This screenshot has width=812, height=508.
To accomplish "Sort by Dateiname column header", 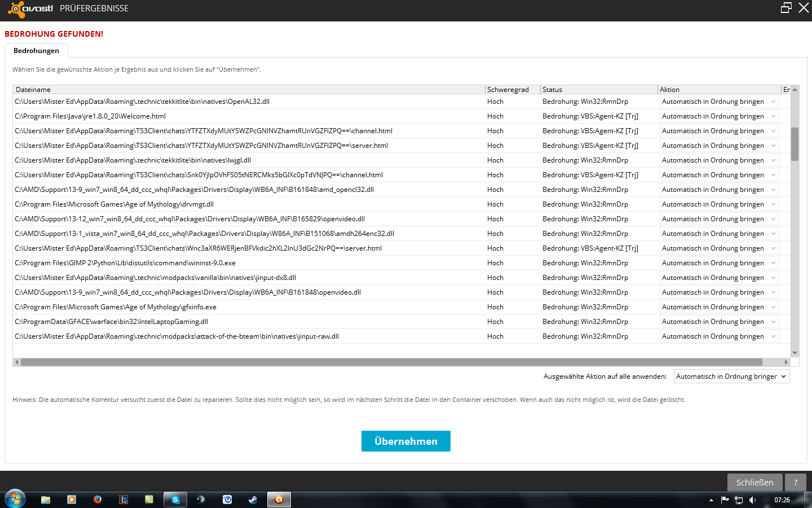I will [249, 90].
